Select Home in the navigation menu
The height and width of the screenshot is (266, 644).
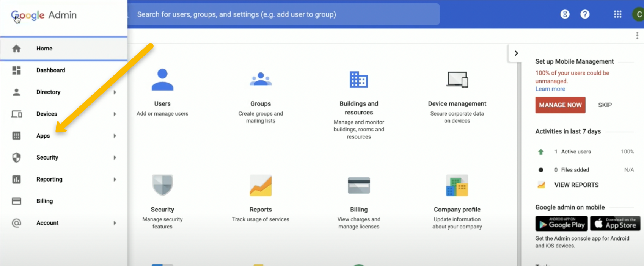tap(64, 49)
